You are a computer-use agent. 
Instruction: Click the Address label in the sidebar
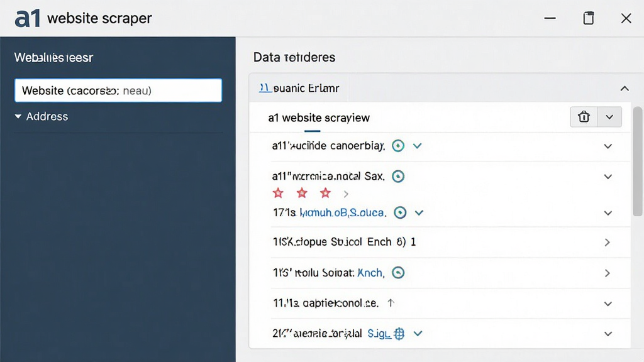click(47, 116)
